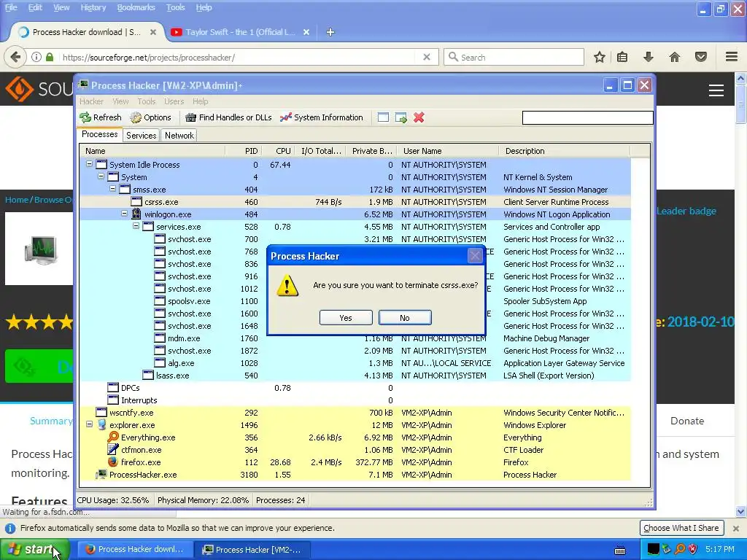
Task: Cancel termination with No button
Action: [405, 318]
